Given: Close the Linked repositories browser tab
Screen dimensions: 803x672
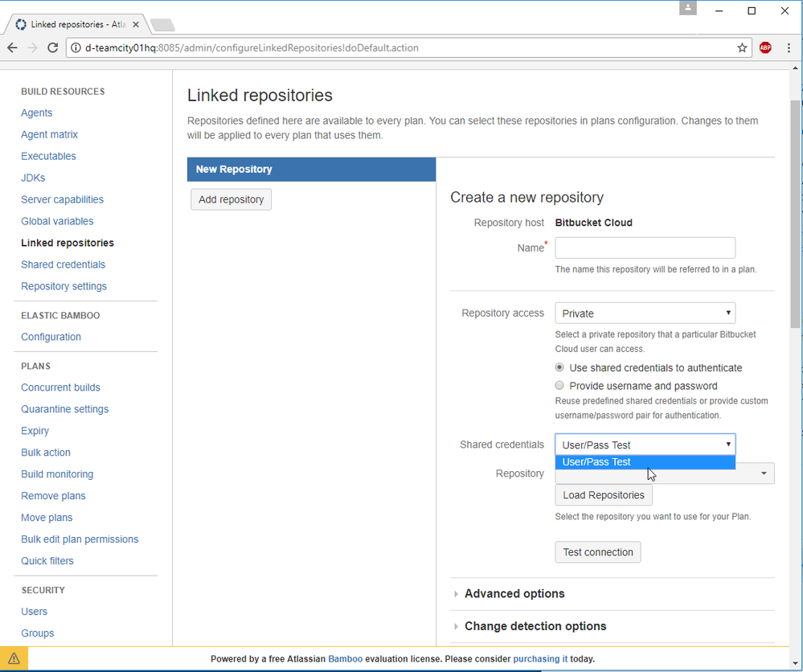Looking at the screenshot, I should coord(136,24).
